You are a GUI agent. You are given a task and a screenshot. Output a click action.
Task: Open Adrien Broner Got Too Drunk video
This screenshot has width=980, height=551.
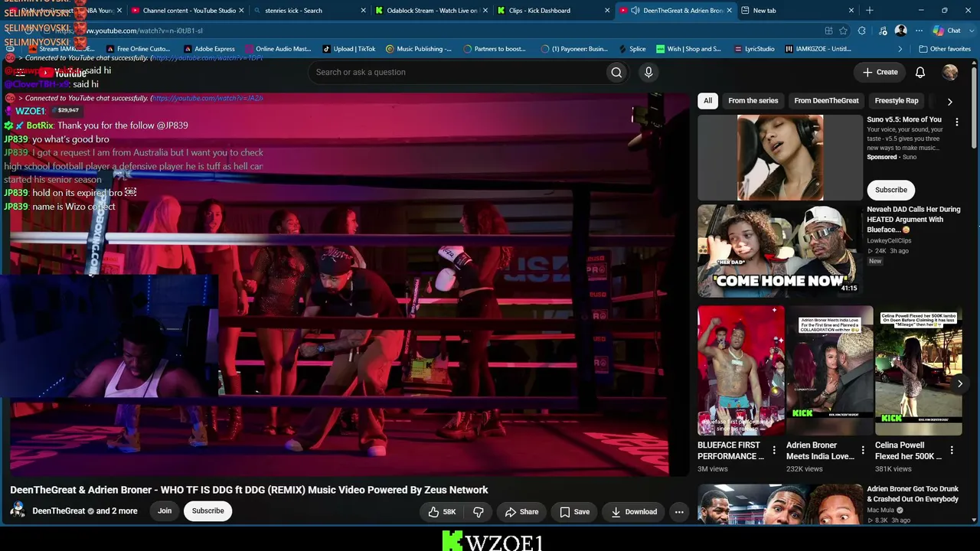click(x=913, y=494)
